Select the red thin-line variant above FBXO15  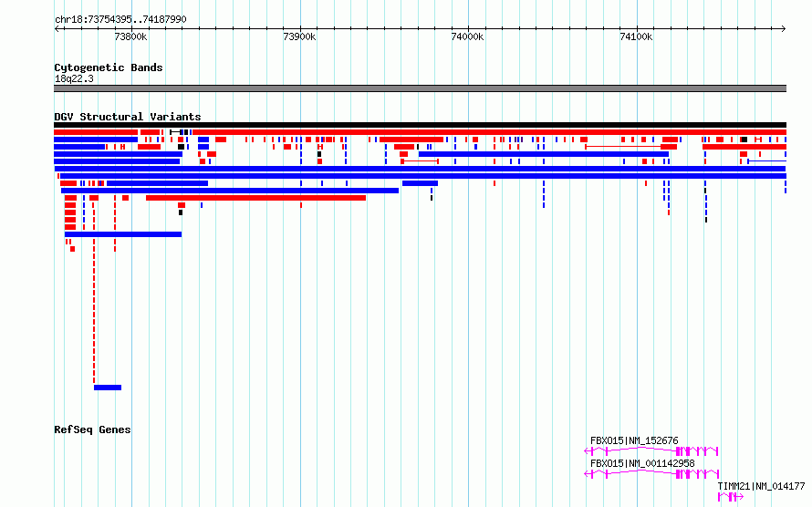[630, 147]
